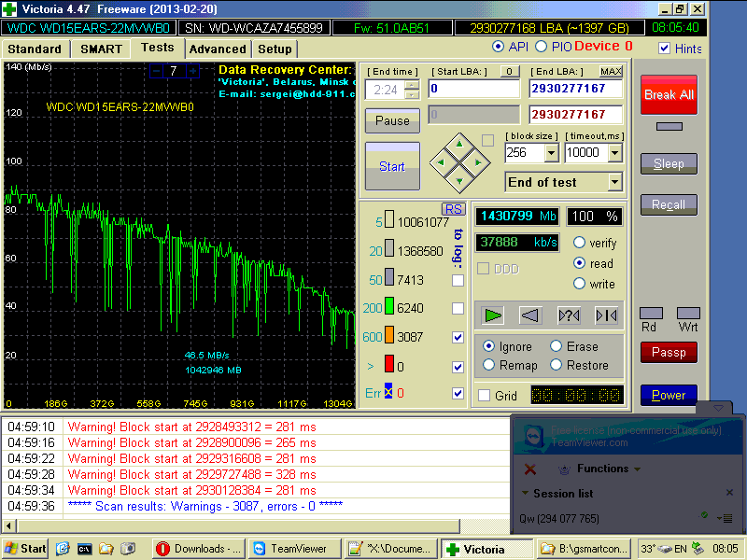Click the graph scale plus button

click(x=192, y=71)
